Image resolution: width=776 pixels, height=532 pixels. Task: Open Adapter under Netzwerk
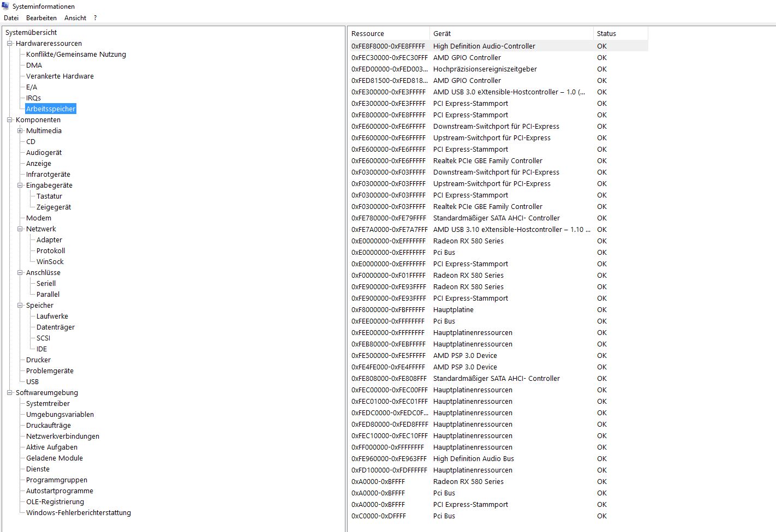[49, 240]
